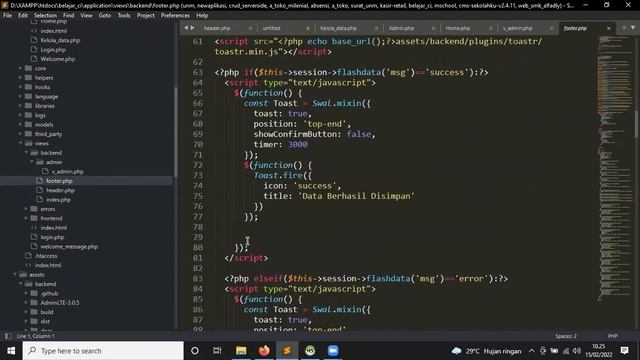The image size is (640, 360).
Task: Open the tab list dropdown arrow
Action: (633, 28)
